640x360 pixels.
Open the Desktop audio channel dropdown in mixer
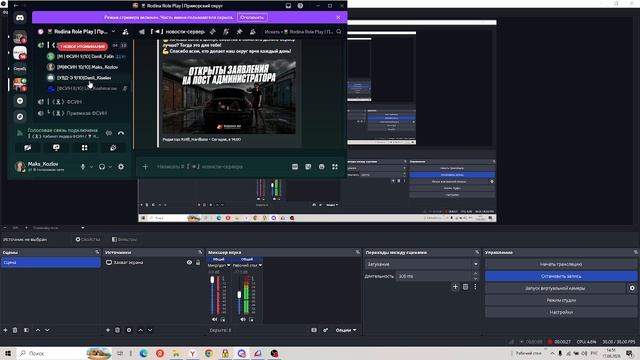pos(260,265)
